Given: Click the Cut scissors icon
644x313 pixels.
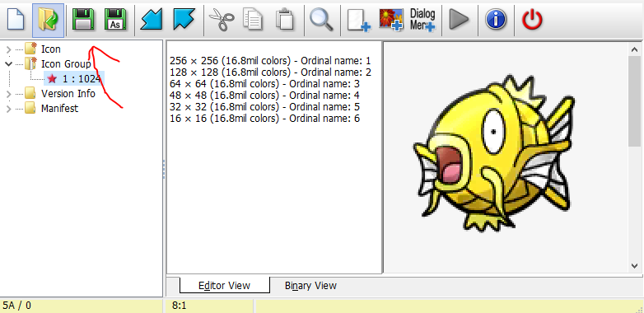Looking at the screenshot, I should [222, 19].
